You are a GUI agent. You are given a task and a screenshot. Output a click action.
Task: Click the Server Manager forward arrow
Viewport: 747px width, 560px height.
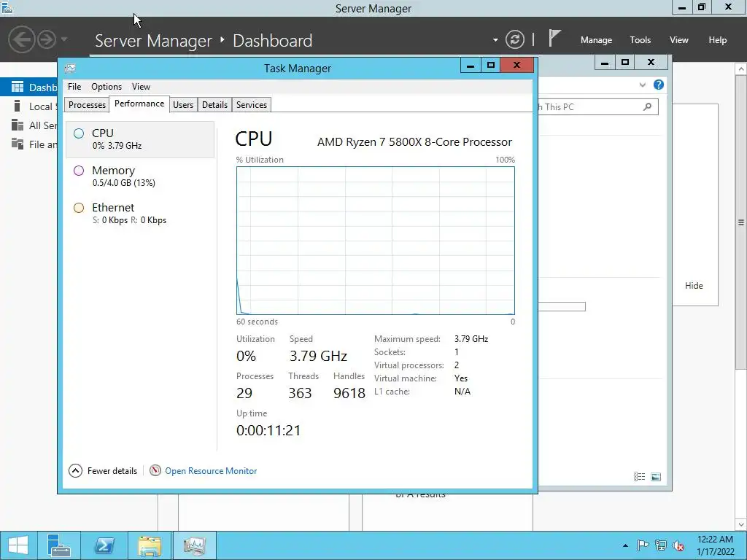[x=47, y=39]
